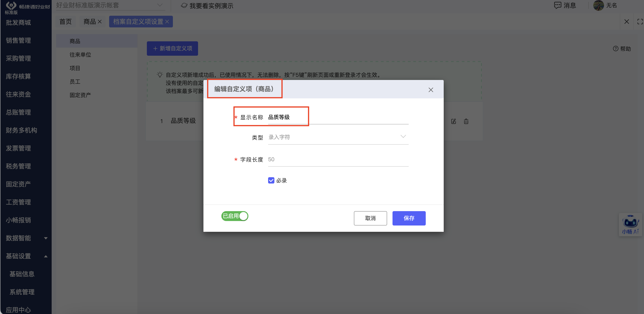Open the account set dropdown 好业财标准版演示帐套
The height and width of the screenshot is (314, 644).
(x=110, y=5)
